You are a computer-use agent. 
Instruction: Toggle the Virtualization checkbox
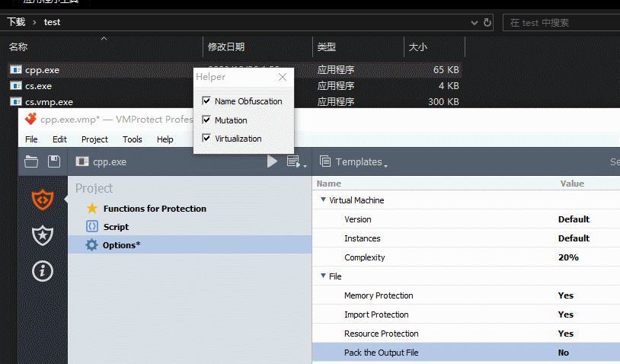pyautogui.click(x=206, y=139)
